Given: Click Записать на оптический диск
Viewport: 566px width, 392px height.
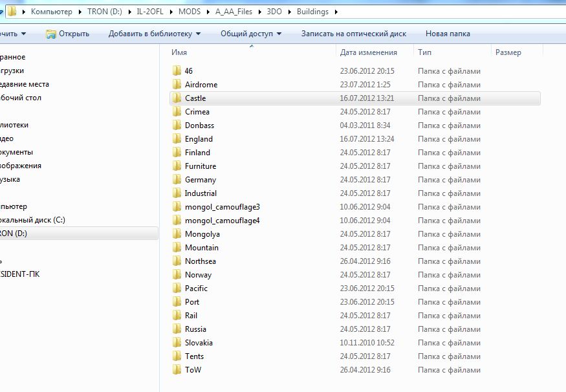Looking at the screenshot, I should click(354, 34).
